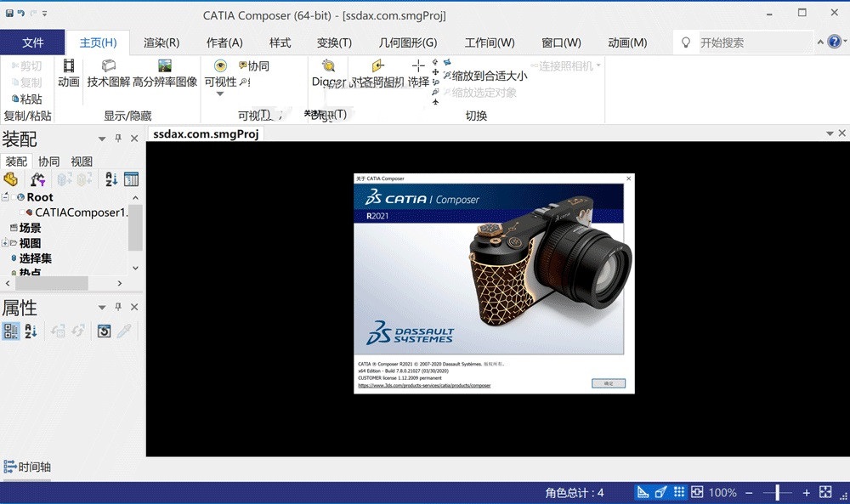Click the A-Z sort icon in assembly toolbar
Image resolution: width=850 pixels, height=504 pixels.
click(x=111, y=179)
